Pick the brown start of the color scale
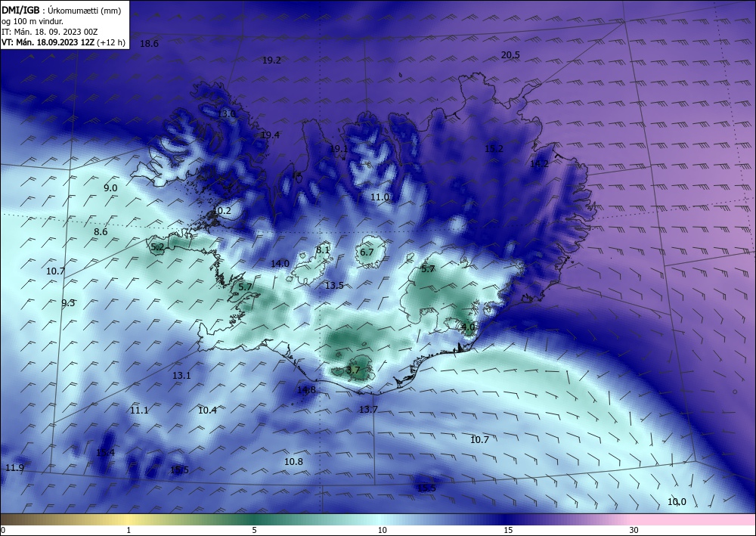 14,519
